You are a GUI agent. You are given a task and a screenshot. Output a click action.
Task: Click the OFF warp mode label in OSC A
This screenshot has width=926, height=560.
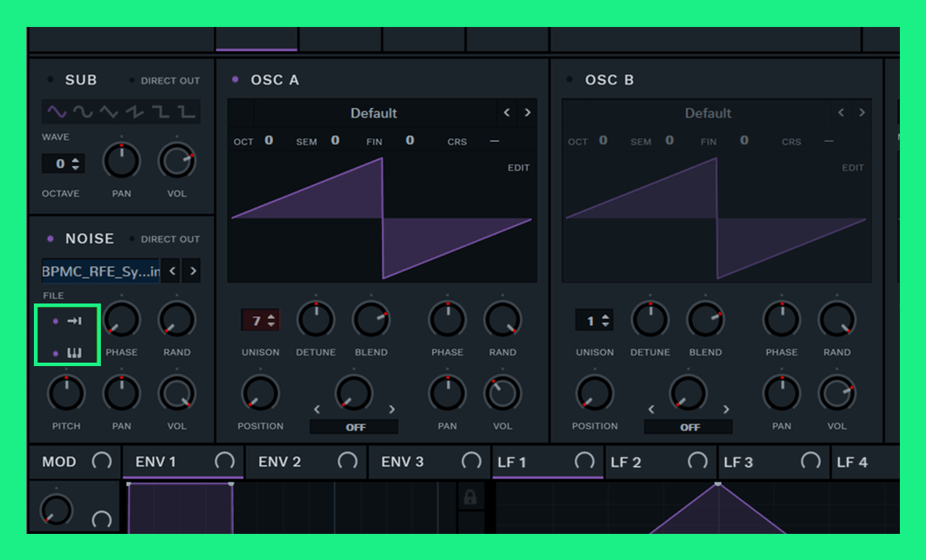(x=355, y=427)
